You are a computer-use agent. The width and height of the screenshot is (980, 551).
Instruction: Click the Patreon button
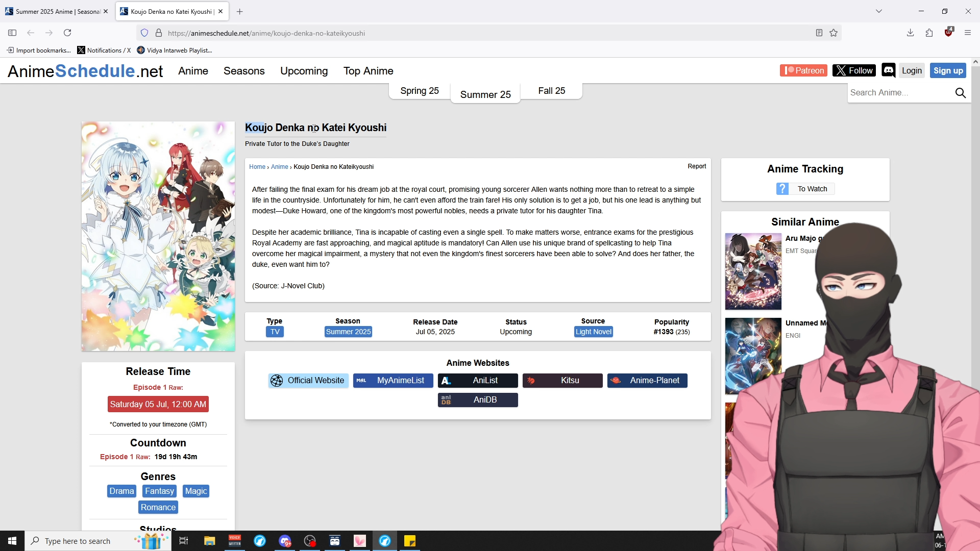pyautogui.click(x=804, y=70)
